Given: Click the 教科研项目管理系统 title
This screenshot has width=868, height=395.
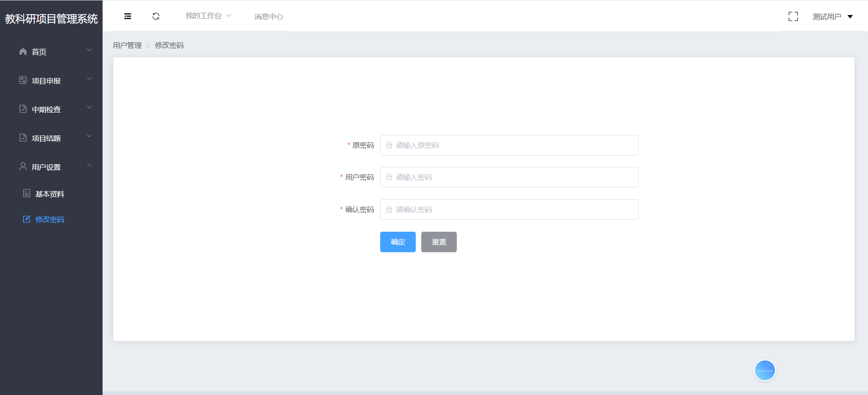Looking at the screenshot, I should (51, 19).
